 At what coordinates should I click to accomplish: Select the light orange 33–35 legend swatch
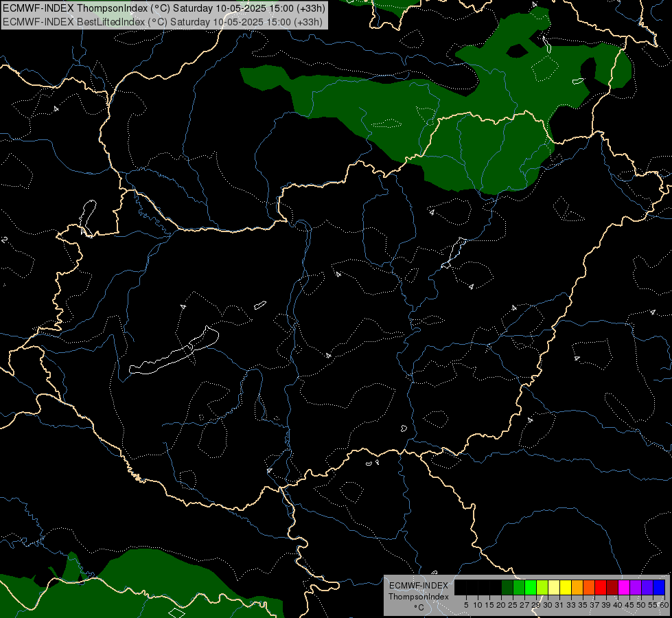pyautogui.click(x=577, y=588)
